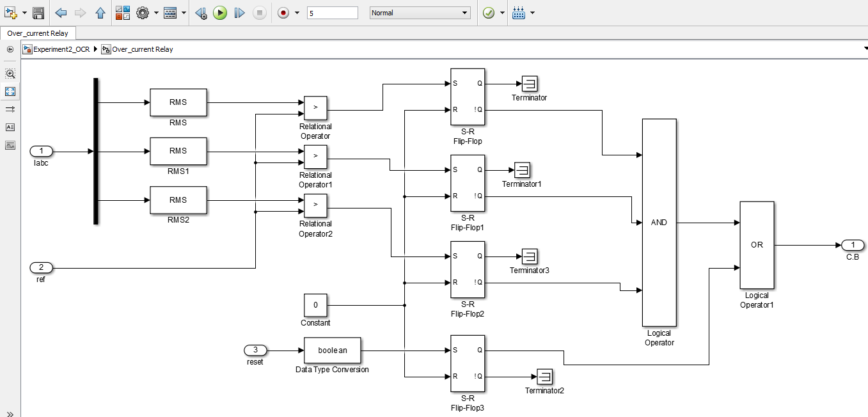Hide the explorer bar with back-circle icon
This screenshot has height=417, width=868.
tap(10, 49)
